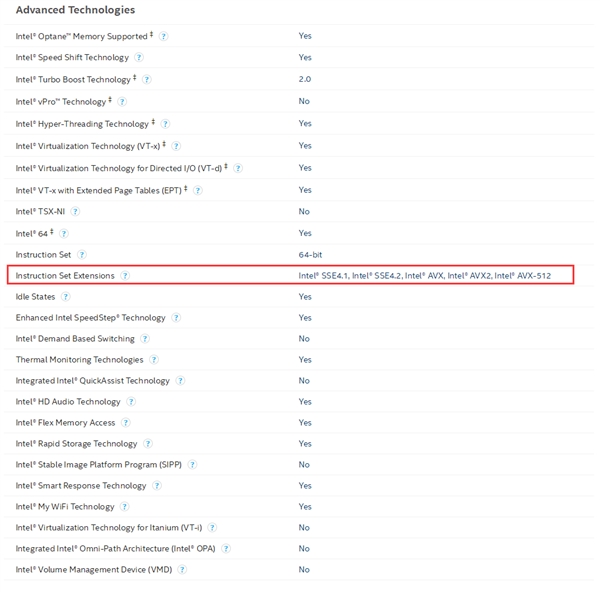Click help icon for Integrated Intel QuickAssist Technology

pyautogui.click(x=180, y=381)
